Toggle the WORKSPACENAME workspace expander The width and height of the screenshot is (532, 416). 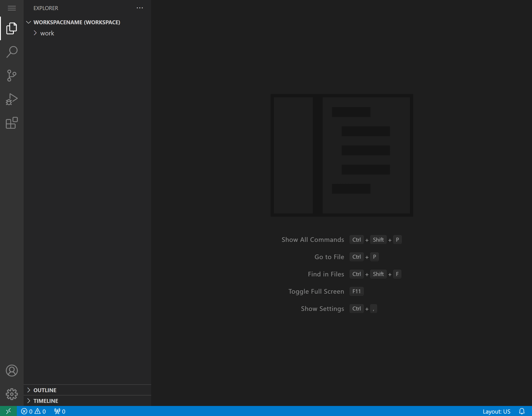coord(28,22)
